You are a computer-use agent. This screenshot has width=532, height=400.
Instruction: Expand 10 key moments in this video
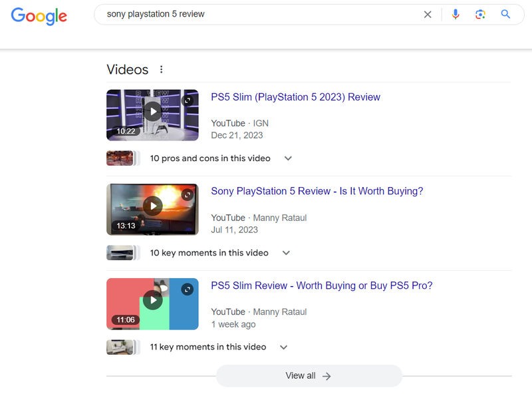pyautogui.click(x=287, y=253)
